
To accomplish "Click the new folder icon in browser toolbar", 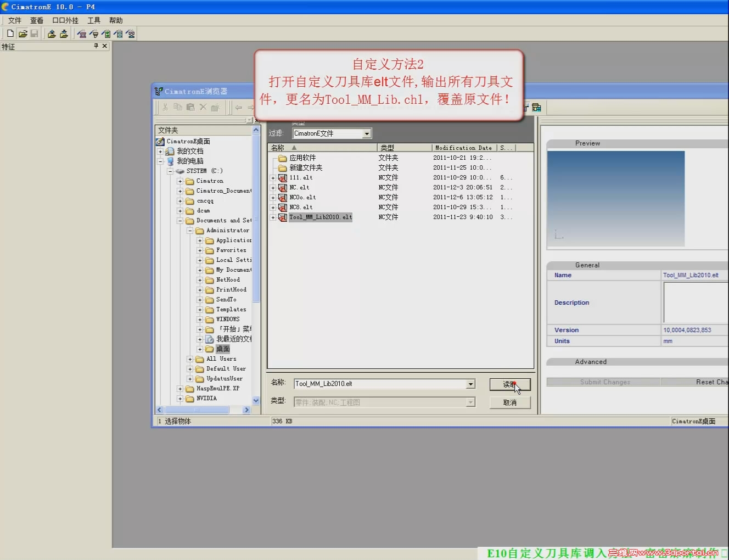I will click(x=215, y=107).
